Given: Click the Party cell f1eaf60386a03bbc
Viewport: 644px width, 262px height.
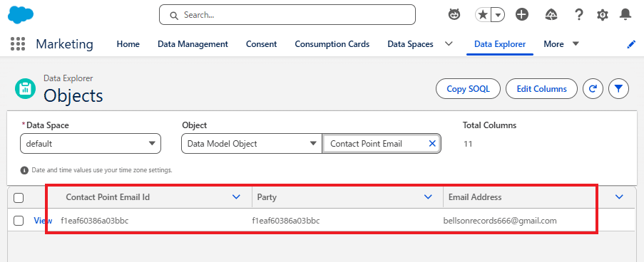Looking at the screenshot, I should [x=286, y=221].
